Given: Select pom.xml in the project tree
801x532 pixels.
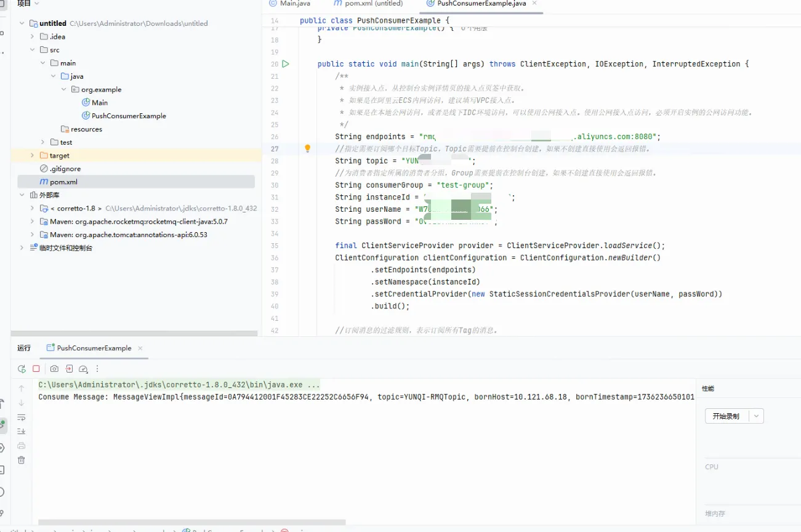Looking at the screenshot, I should click(x=136, y=182).
